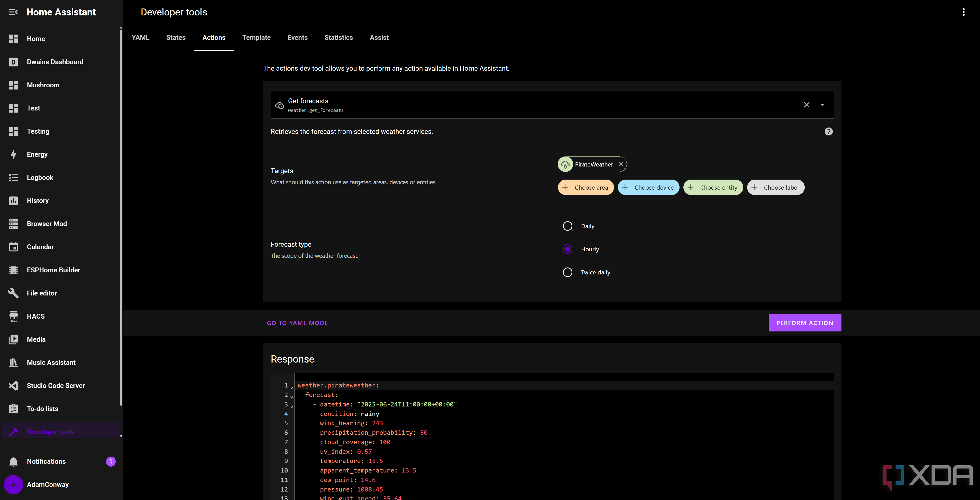The height and width of the screenshot is (500, 980).
Task: Collapse the sidebar menu hamburger icon
Action: pyautogui.click(x=13, y=12)
